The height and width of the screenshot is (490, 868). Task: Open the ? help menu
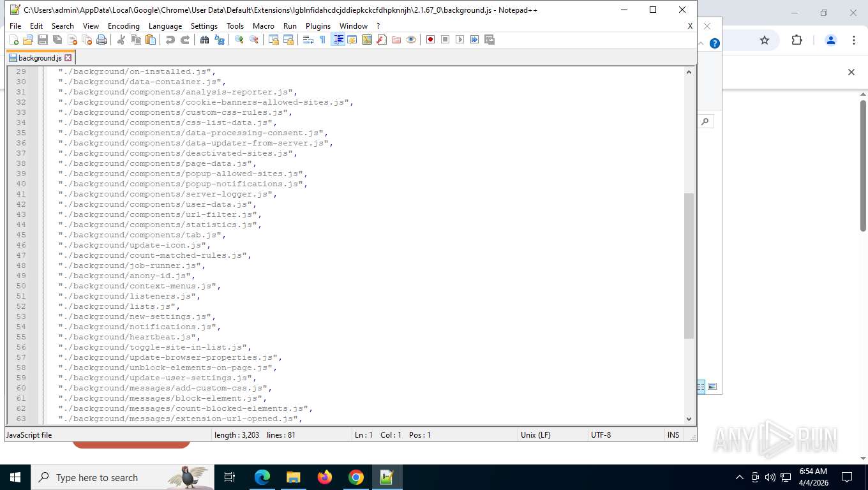378,26
